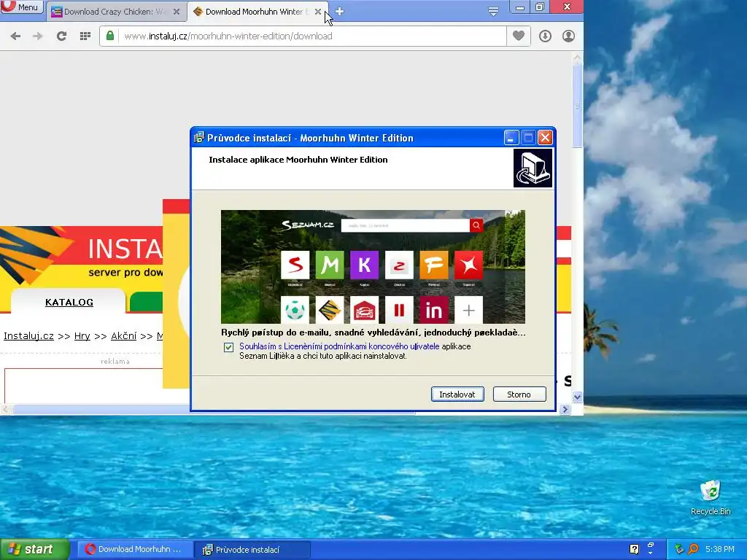747x560 pixels.
Task: Switch to Průvodce instalací taskbar item
Action: (x=252, y=550)
